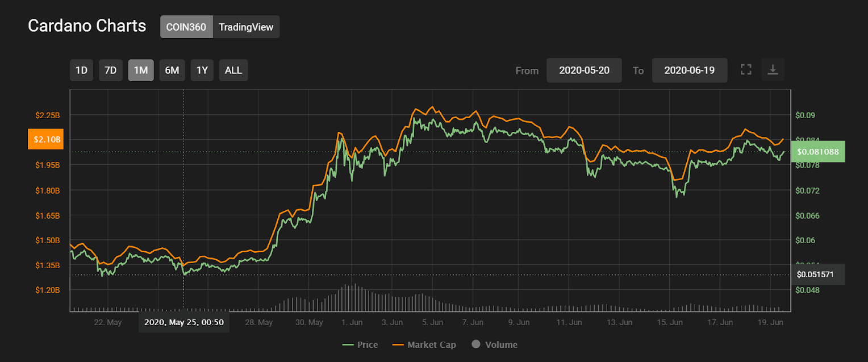Toggle the Price series in legend
The width and height of the screenshot is (868, 362).
click(360, 344)
